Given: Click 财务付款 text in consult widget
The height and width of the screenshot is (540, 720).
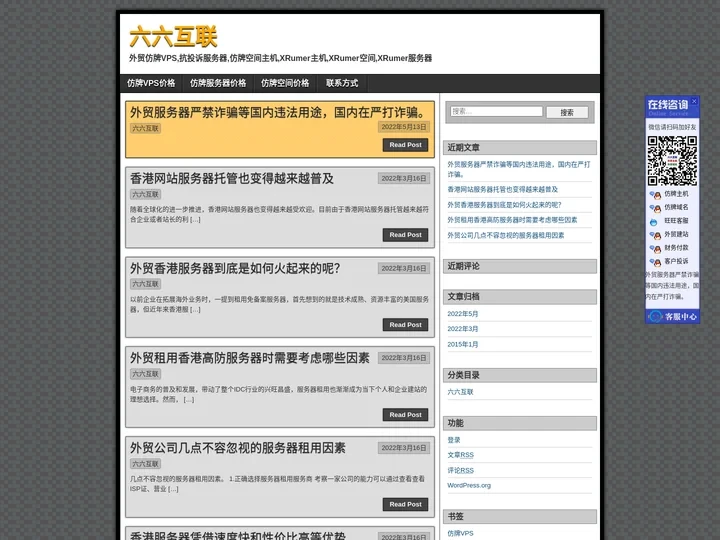Looking at the screenshot, I should pos(676,248).
